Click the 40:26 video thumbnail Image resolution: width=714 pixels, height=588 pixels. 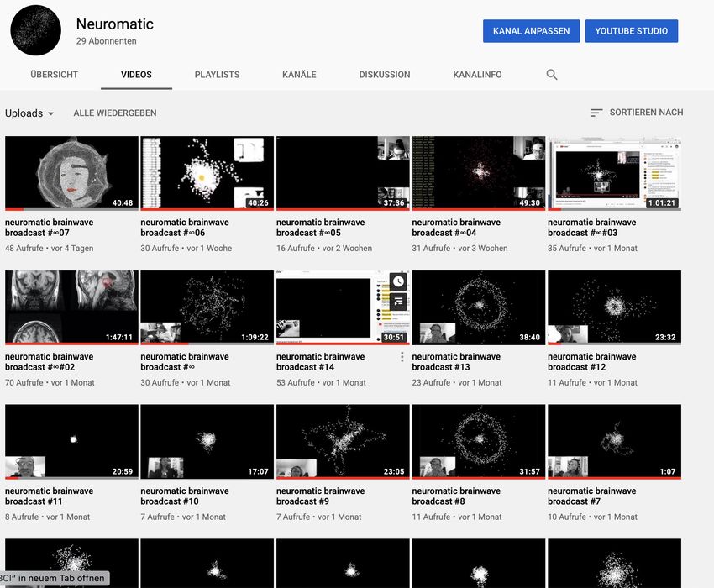click(x=207, y=173)
